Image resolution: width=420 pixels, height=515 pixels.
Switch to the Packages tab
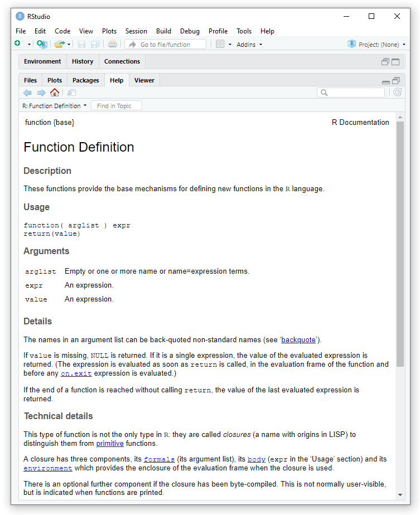tap(85, 80)
